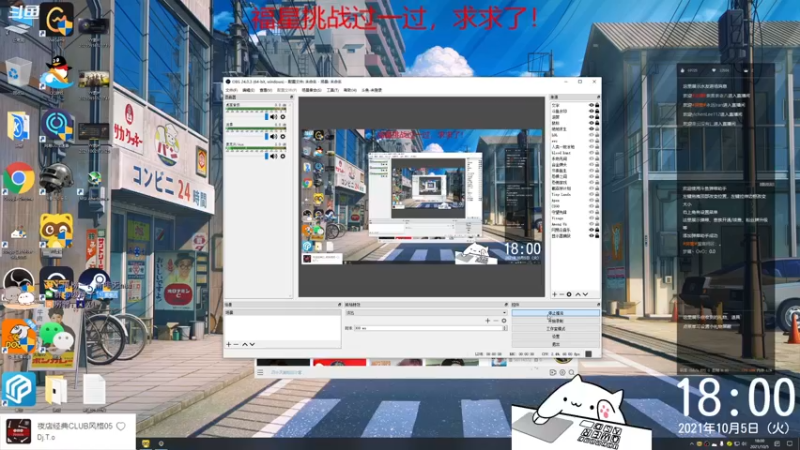Undock the Controls panel with its pin icon
Viewport: 800px width, 450px height.
[x=598, y=305]
